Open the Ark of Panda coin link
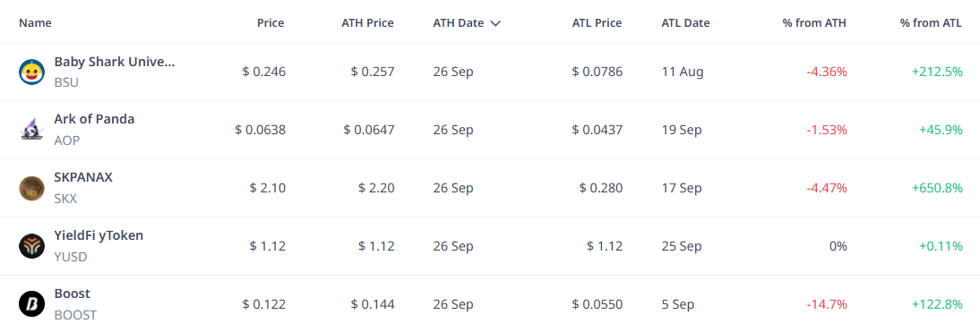Image resolution: width=980 pixels, height=332 pixels. coord(94,119)
